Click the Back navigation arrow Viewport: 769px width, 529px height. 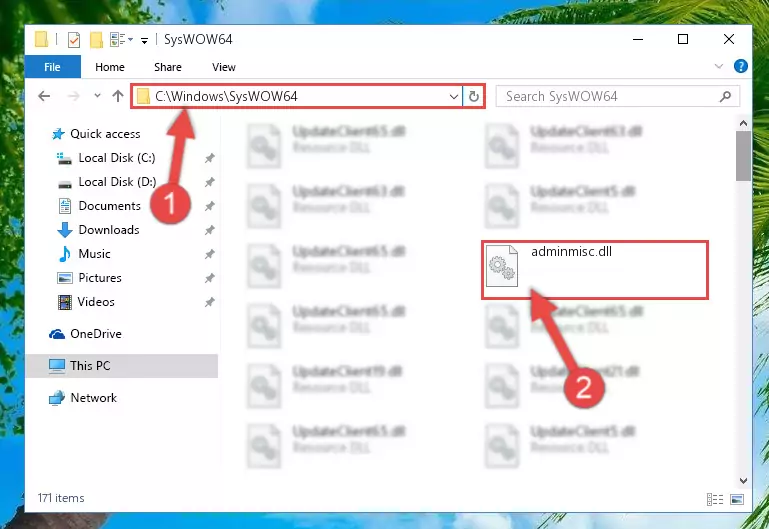click(x=44, y=96)
